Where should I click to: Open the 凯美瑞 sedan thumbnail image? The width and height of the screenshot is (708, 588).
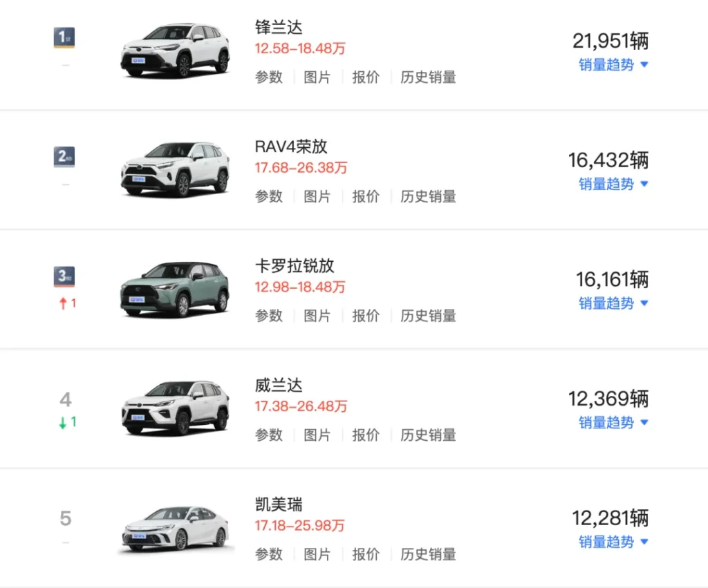[x=175, y=529]
